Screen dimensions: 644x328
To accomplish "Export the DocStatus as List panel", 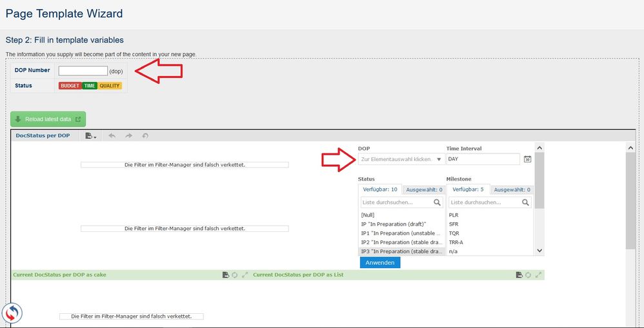I will pos(519,275).
